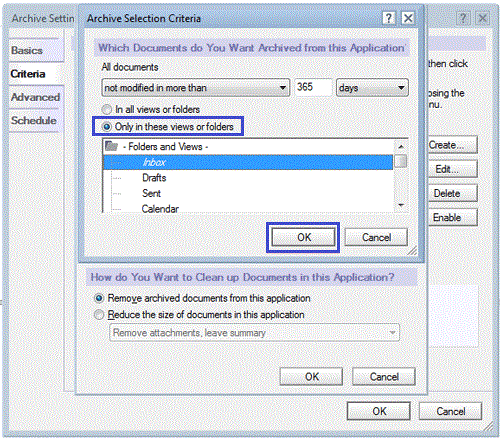Screen dimensions: 500x438
Task: Switch to the Advanced tab
Action: [36, 97]
